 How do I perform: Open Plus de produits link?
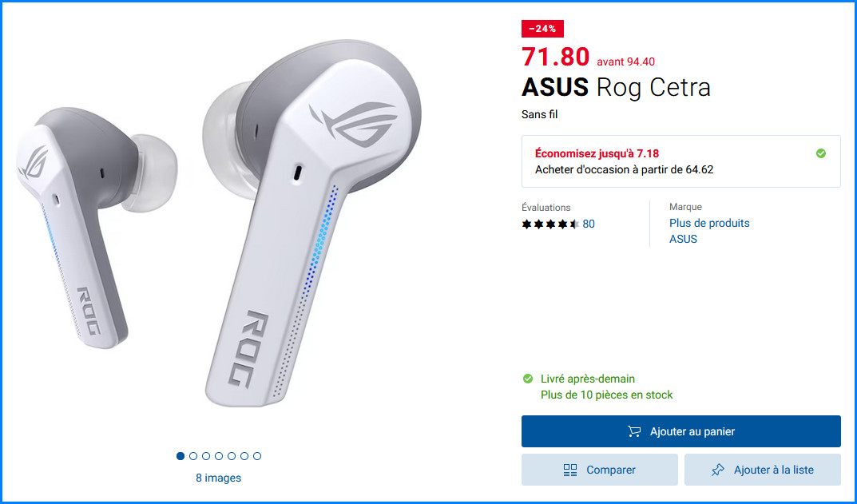(x=709, y=223)
